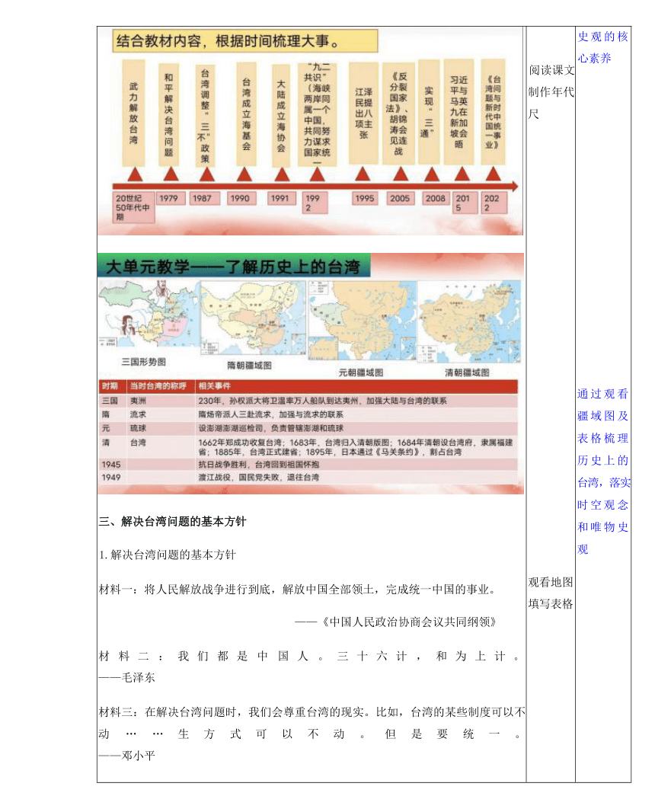Click the 1979 date label
This screenshot has width=655, height=812.
(x=170, y=198)
